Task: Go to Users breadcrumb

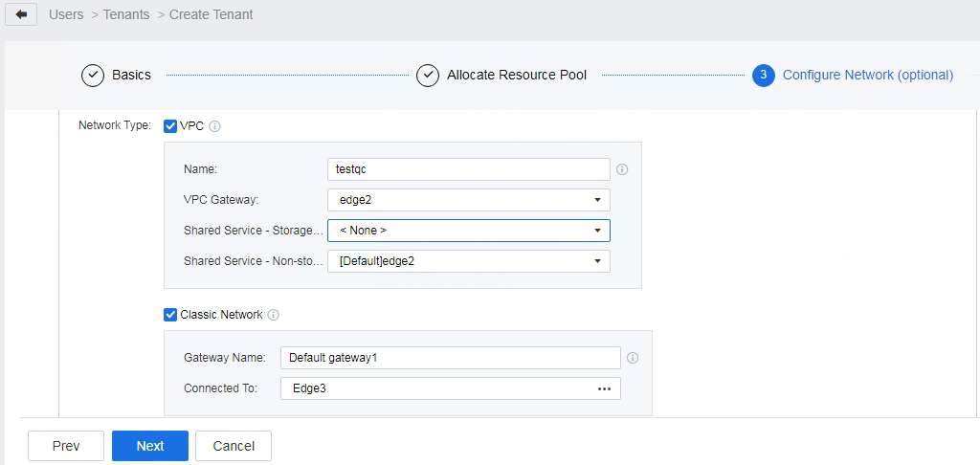Action: 66,15
